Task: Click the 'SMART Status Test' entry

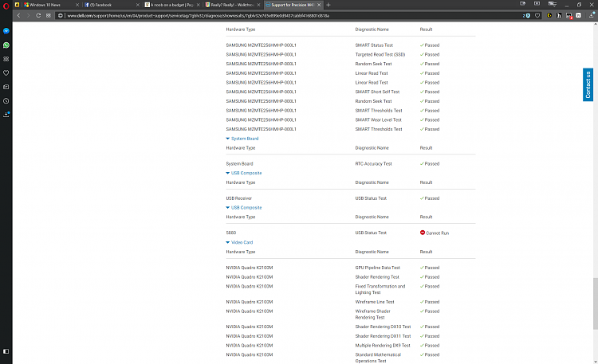Action: [x=374, y=45]
